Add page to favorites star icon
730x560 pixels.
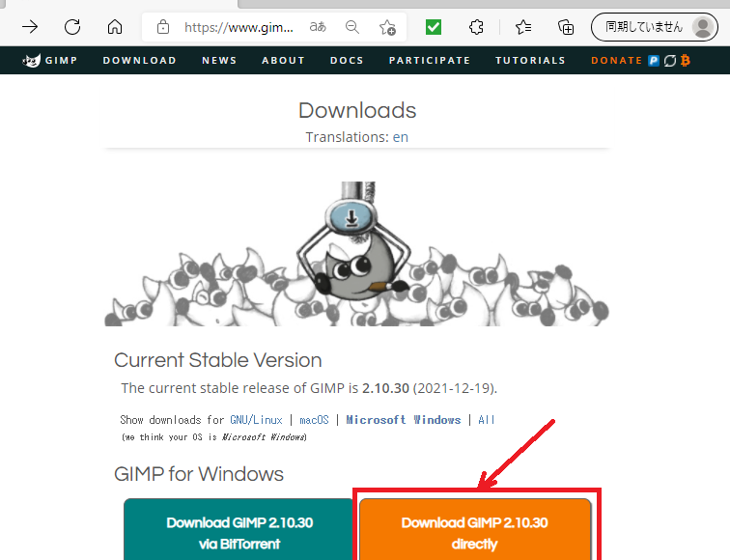[x=387, y=27]
